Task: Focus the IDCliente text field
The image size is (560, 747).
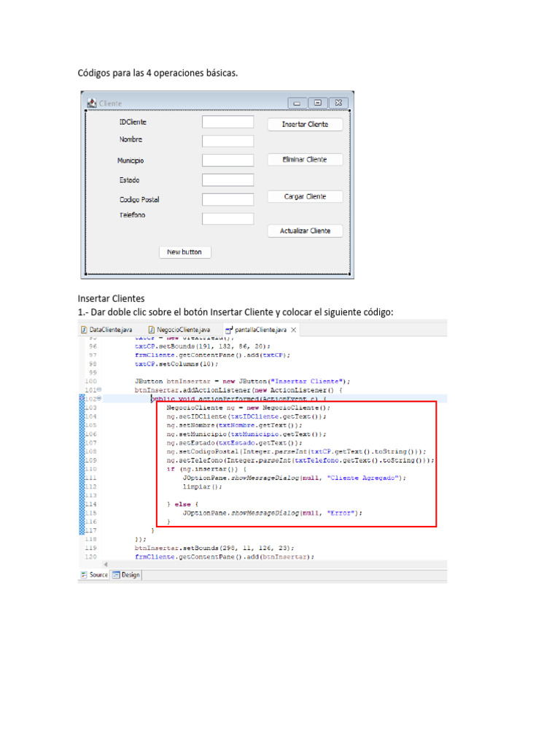Action: (227, 122)
